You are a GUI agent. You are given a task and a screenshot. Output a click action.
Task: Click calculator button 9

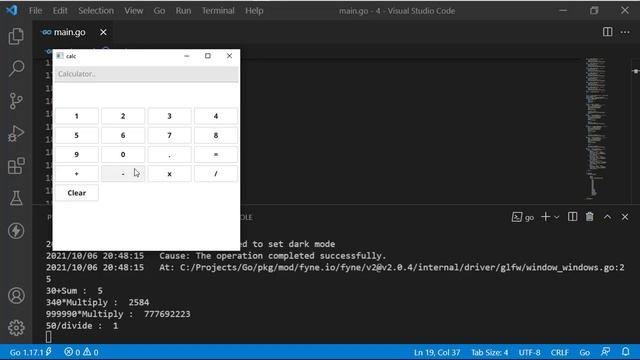(76, 154)
